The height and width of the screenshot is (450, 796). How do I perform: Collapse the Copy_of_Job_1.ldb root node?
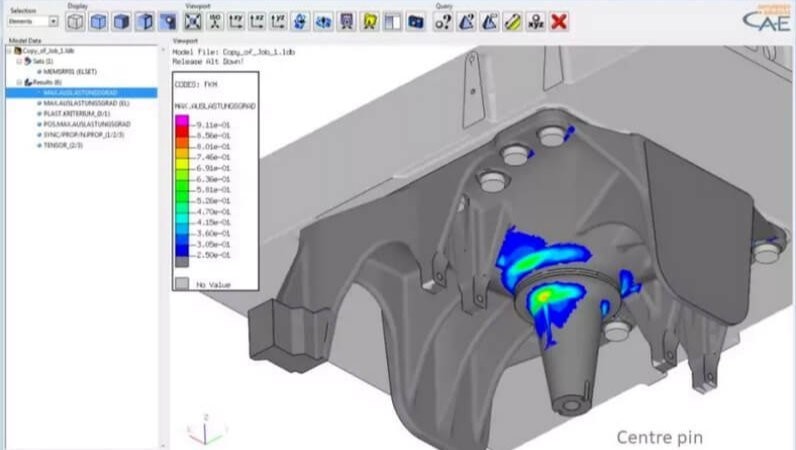click(11, 51)
